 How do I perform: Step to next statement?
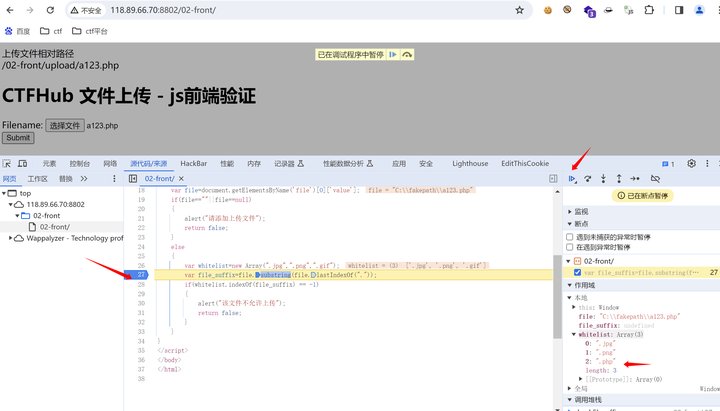click(635, 179)
